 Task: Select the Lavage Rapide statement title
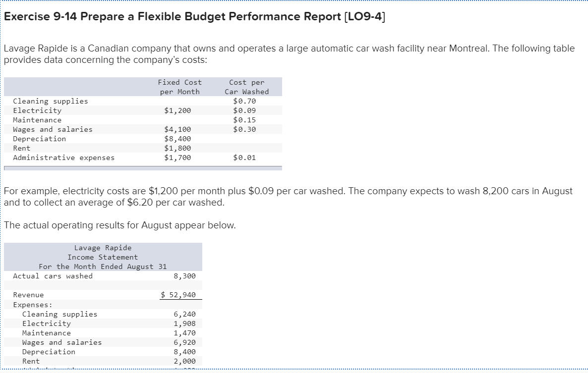(103, 248)
